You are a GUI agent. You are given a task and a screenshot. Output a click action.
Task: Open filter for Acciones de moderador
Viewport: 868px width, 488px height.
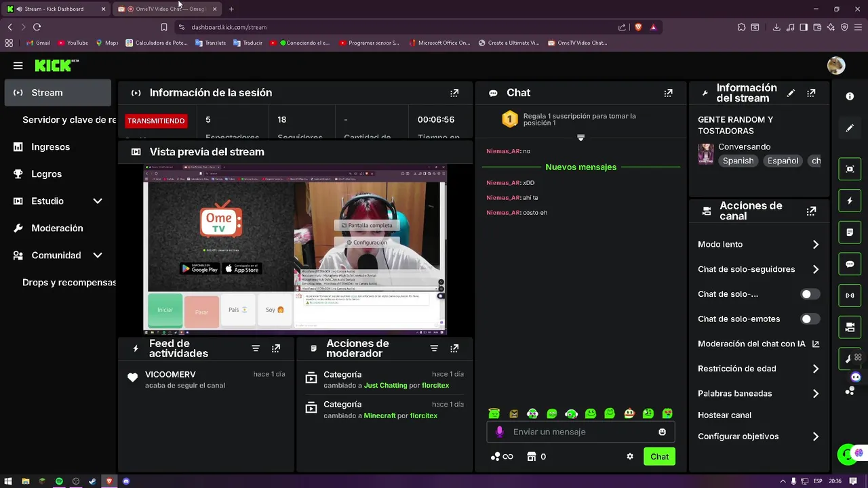tap(434, 348)
